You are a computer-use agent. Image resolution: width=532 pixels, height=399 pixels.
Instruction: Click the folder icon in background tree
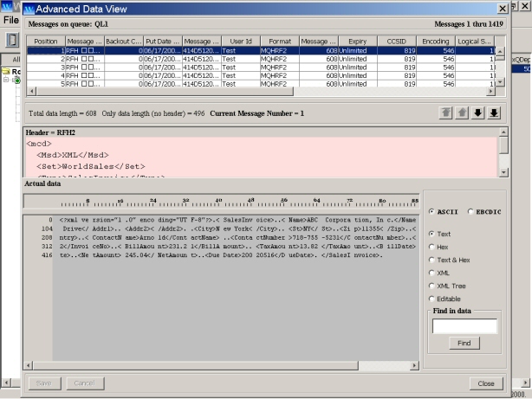(6, 72)
